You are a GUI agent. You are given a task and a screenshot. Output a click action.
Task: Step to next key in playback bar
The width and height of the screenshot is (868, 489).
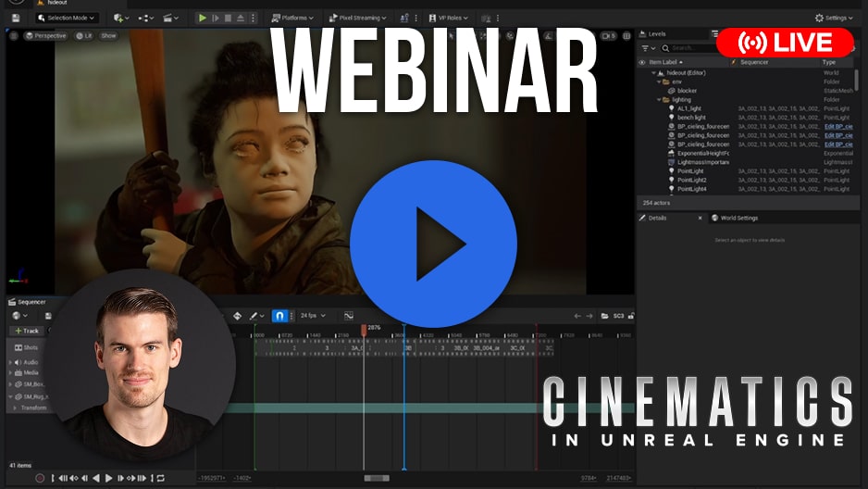(131, 478)
